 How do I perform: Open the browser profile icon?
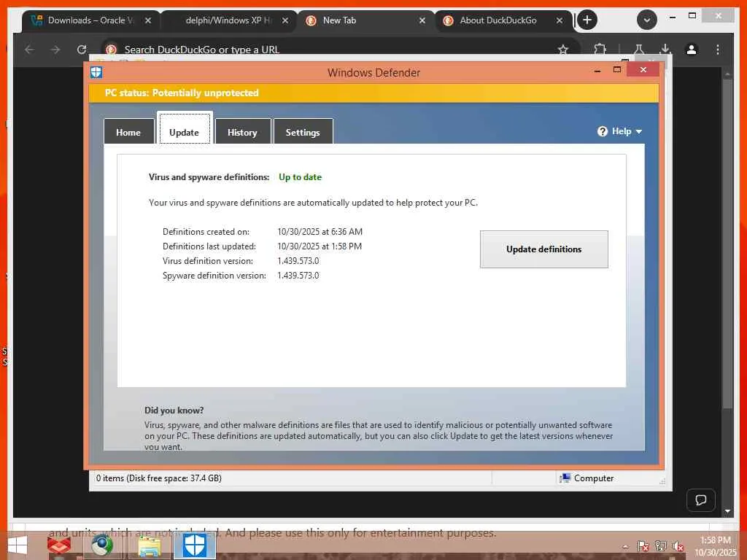coord(692,50)
